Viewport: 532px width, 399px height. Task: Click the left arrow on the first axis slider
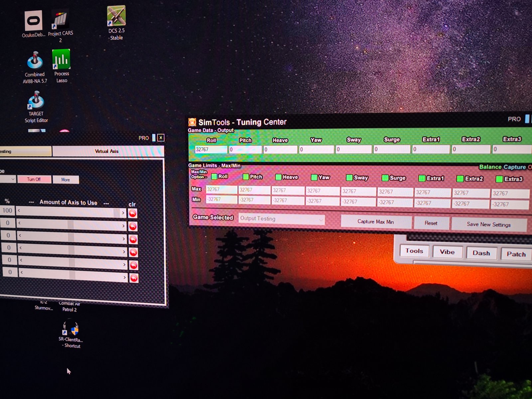click(x=19, y=210)
